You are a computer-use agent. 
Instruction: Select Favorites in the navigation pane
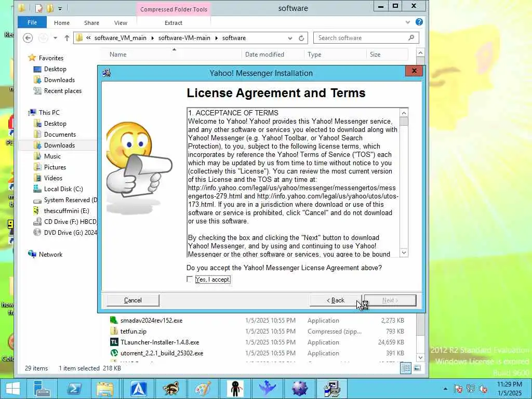pyautogui.click(x=51, y=58)
